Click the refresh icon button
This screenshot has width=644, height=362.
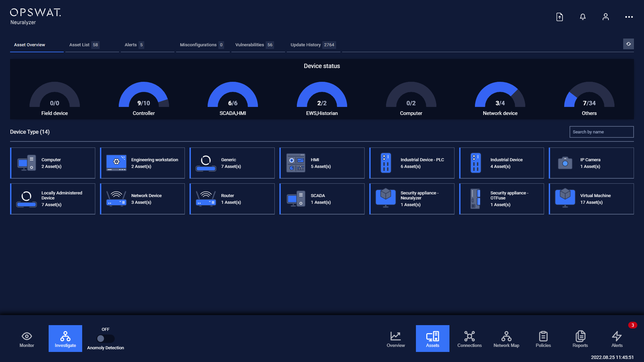pyautogui.click(x=628, y=44)
